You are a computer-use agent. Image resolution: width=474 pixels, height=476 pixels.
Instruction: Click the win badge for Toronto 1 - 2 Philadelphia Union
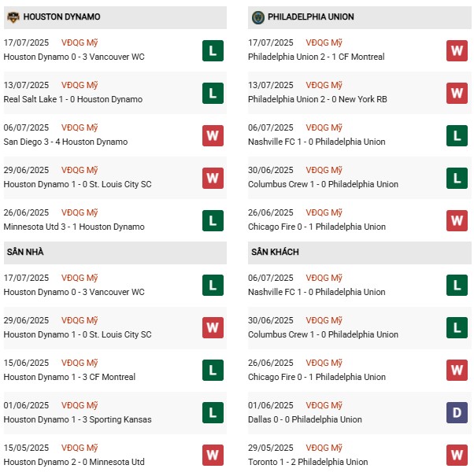[x=457, y=456]
